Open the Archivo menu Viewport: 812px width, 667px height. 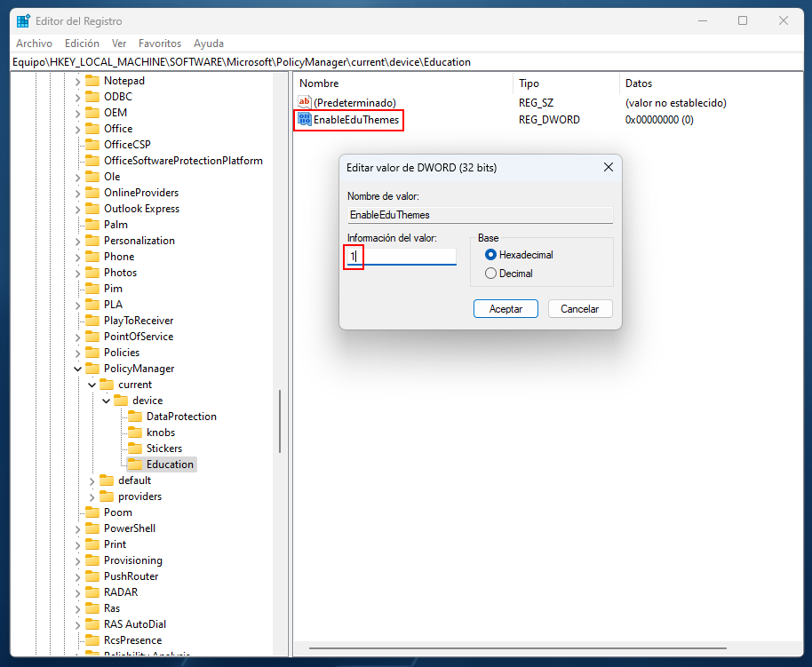pos(34,44)
